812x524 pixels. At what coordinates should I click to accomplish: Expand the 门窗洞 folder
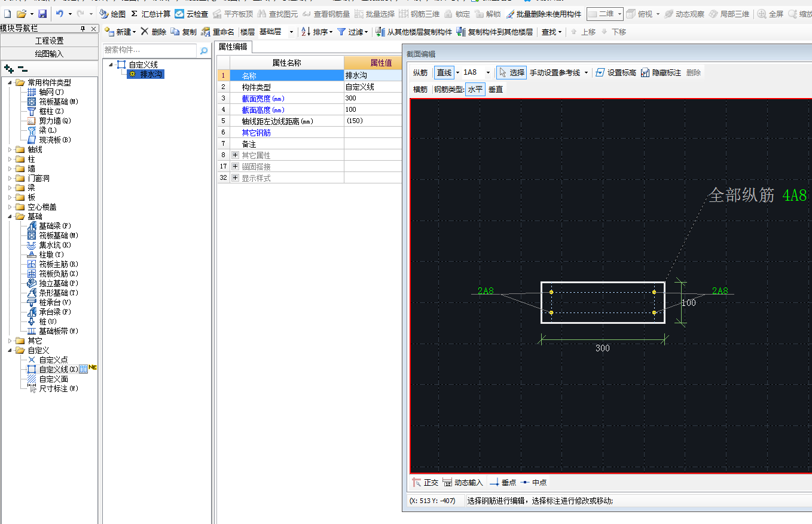pyautogui.click(x=10, y=178)
